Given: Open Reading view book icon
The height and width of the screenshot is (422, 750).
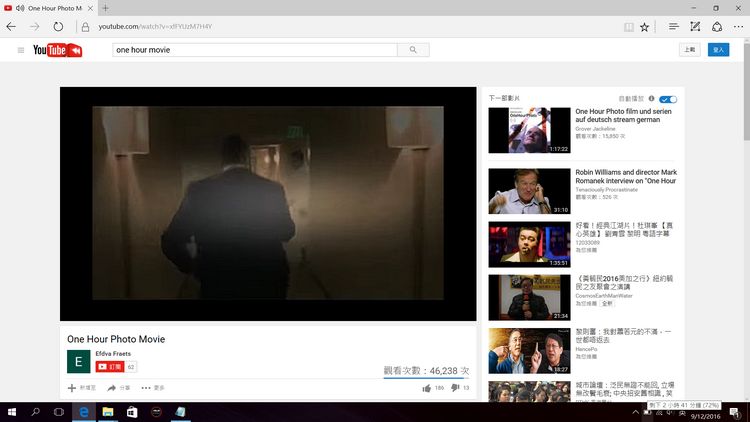Looking at the screenshot, I should click(x=629, y=27).
